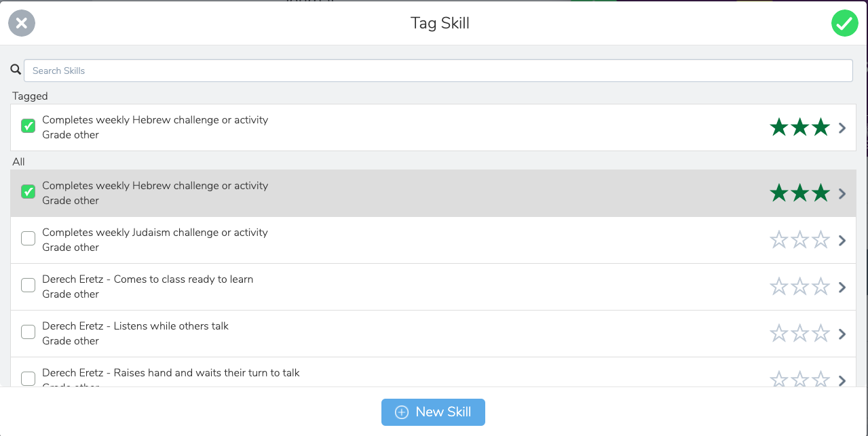This screenshot has height=436, width=868.
Task: Check 'Derech Eretz - Listens while others talk'
Action: pos(28,332)
